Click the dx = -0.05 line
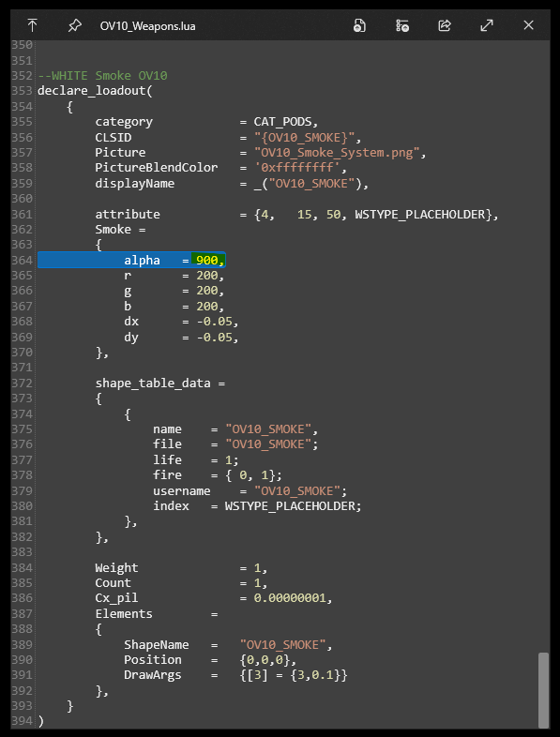Viewport: 560px width, 737px height. pos(181,322)
